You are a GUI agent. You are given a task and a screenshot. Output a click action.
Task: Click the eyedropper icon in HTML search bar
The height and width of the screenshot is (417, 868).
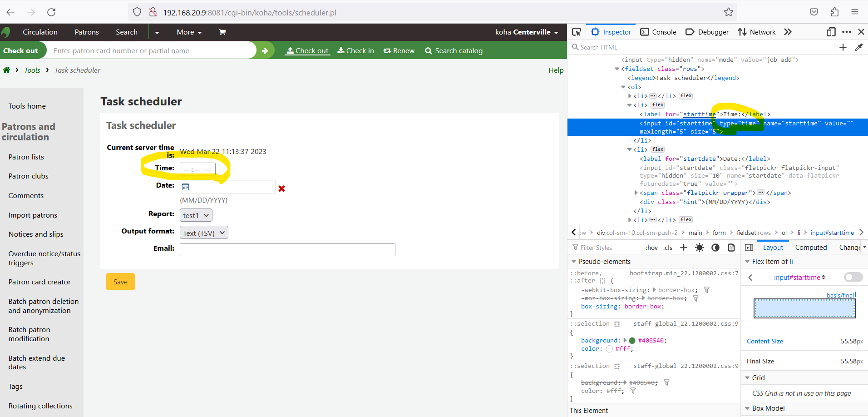858,47
